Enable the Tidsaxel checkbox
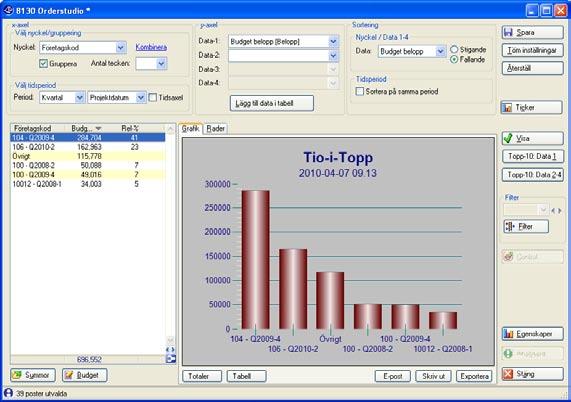571x402 pixels. (x=153, y=98)
